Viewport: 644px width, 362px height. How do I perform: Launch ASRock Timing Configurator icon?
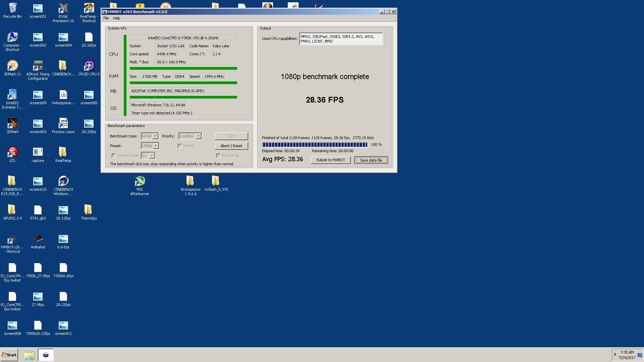[x=38, y=70]
